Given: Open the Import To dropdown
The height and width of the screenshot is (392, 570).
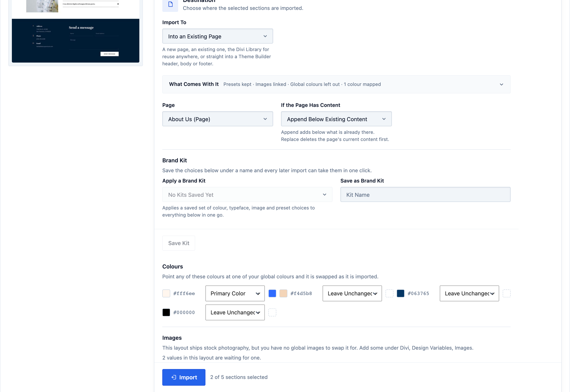Looking at the screenshot, I should (218, 36).
